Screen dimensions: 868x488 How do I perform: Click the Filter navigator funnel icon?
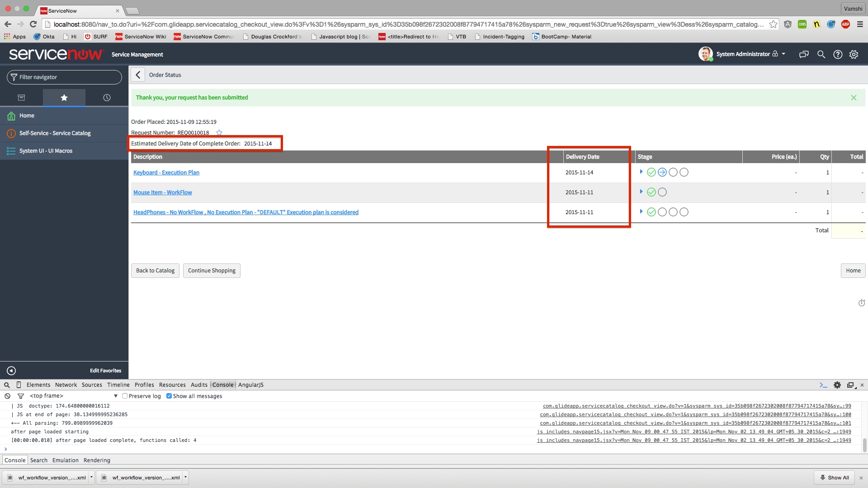point(14,77)
